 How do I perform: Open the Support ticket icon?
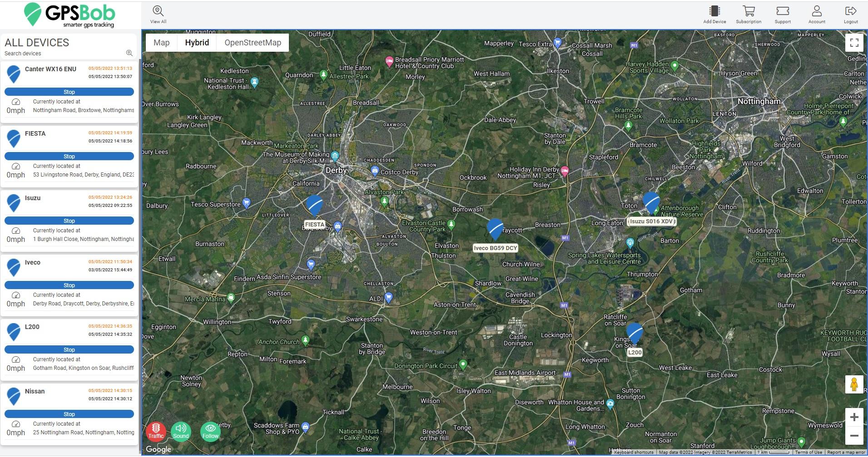[783, 11]
